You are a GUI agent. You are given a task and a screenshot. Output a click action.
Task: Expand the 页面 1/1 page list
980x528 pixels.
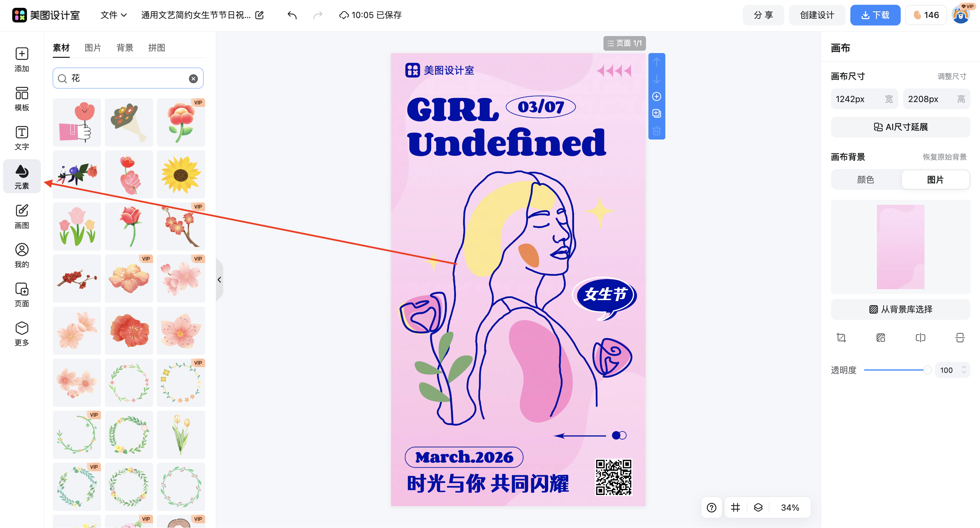click(624, 43)
